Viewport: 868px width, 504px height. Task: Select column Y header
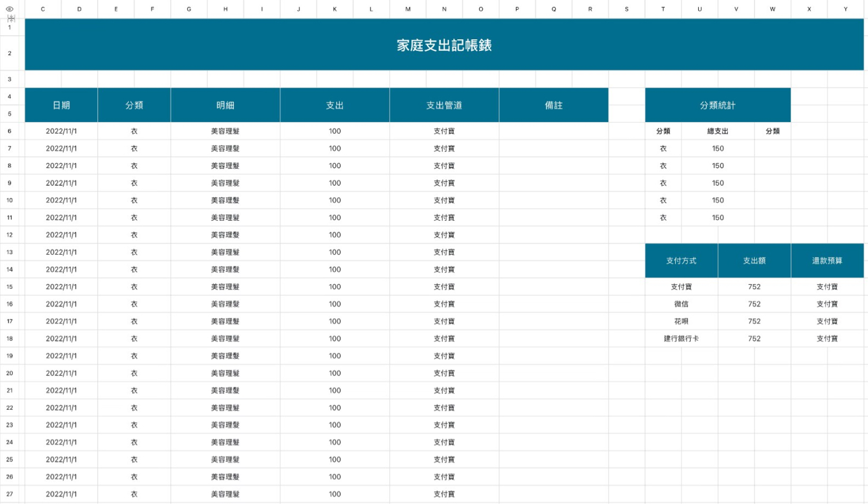pos(846,9)
